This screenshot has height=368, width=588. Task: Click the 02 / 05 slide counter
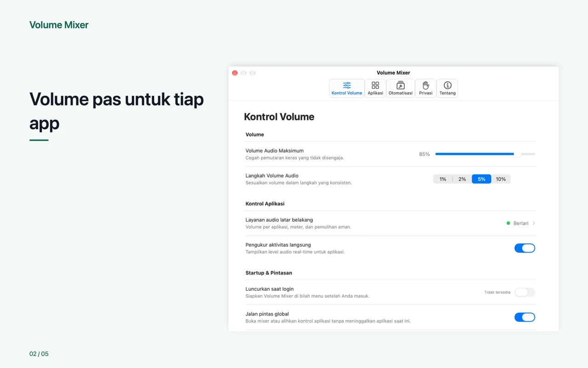39,354
